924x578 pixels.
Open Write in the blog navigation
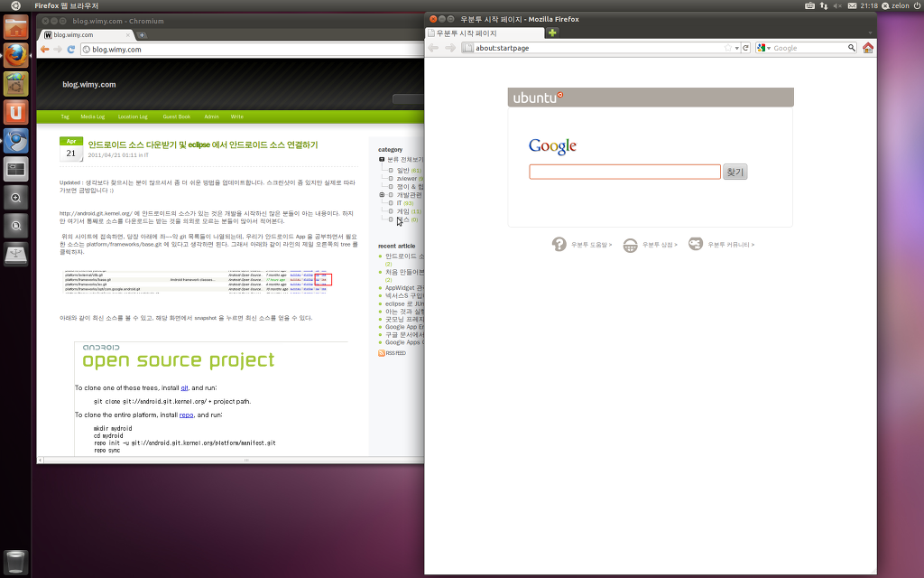click(237, 117)
